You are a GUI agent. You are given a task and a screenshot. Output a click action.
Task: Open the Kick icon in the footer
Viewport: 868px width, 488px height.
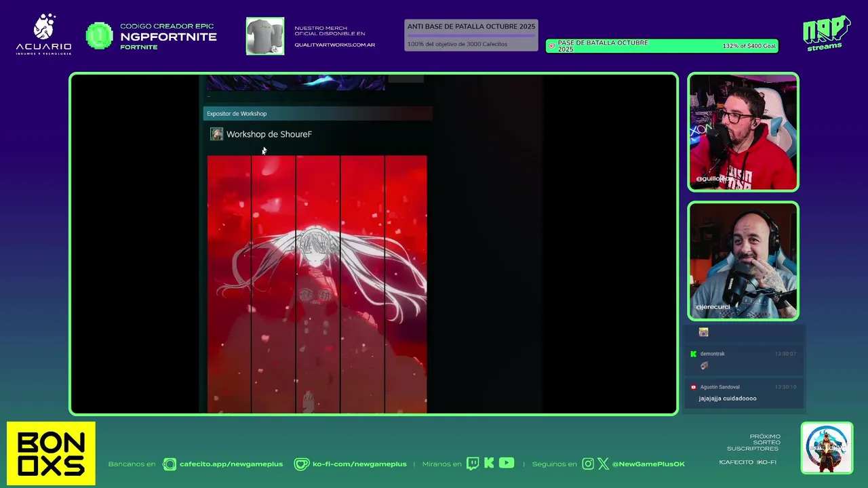point(489,464)
